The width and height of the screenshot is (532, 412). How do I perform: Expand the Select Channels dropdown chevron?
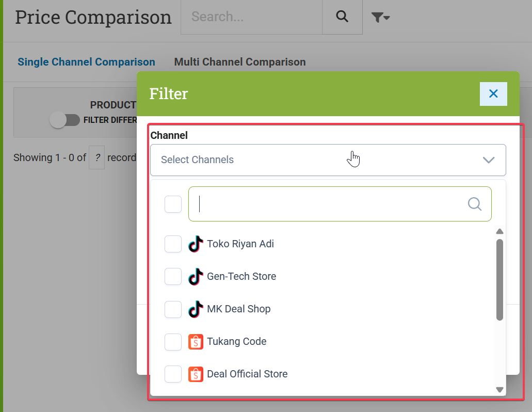pyautogui.click(x=488, y=160)
